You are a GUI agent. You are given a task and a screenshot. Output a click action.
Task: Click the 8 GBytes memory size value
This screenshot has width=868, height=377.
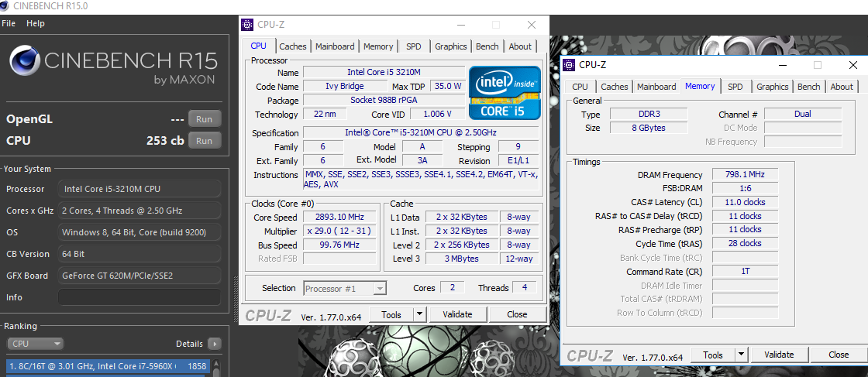pyautogui.click(x=649, y=128)
